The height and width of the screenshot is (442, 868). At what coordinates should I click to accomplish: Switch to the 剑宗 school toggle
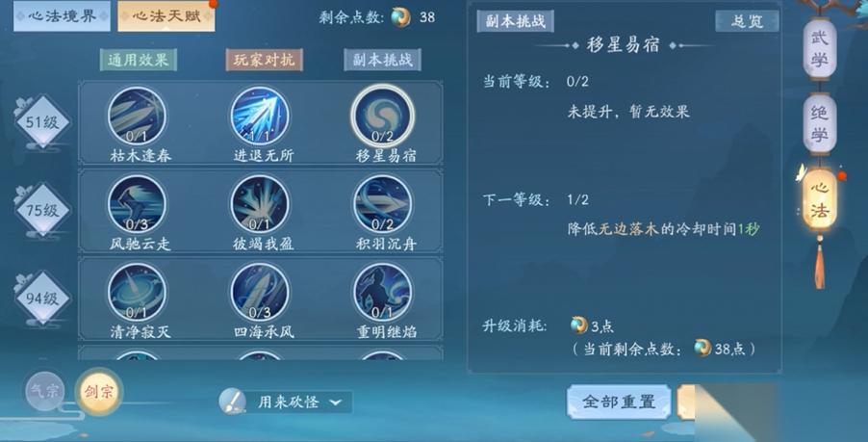[98, 392]
